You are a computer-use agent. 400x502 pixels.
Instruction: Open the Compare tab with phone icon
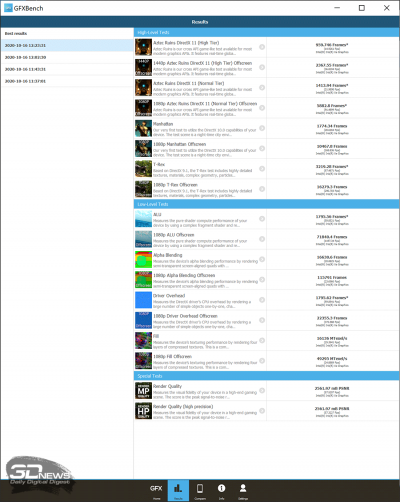200,491
